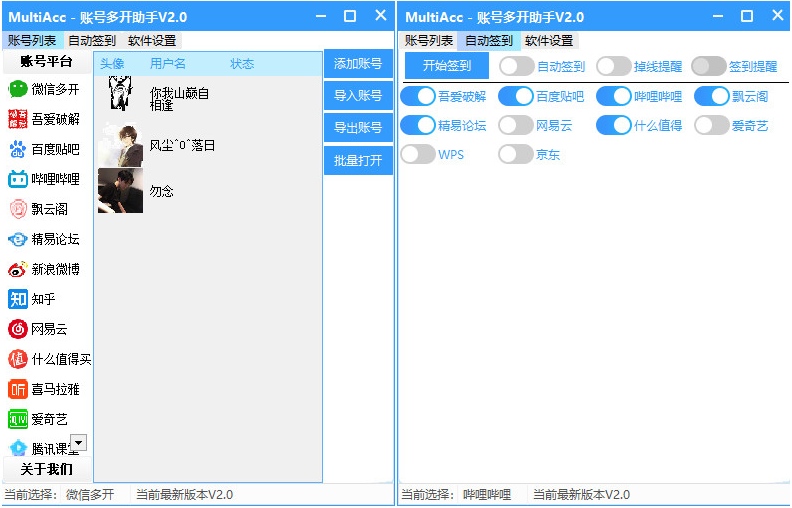Click the 导出账号 button

click(358, 128)
